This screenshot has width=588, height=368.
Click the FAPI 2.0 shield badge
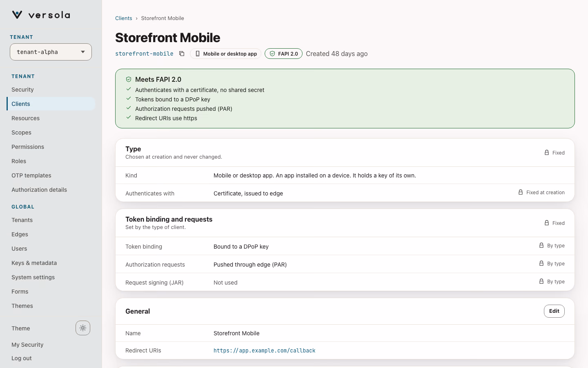pyautogui.click(x=283, y=54)
